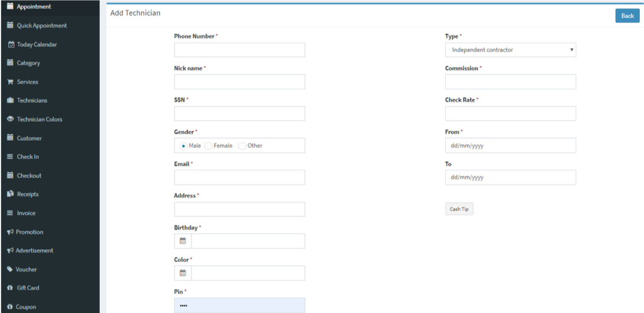
Task: Open the Checkout menu item
Action: [50, 175]
